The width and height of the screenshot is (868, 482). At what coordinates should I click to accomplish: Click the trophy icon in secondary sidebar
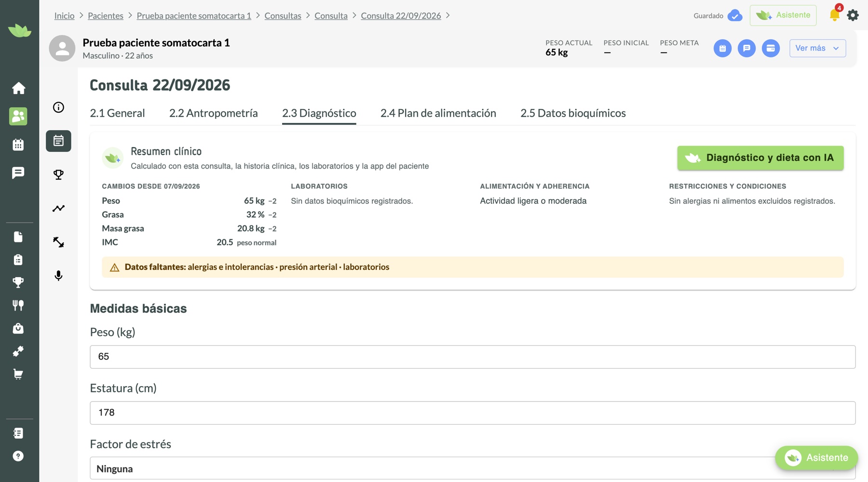tap(58, 174)
